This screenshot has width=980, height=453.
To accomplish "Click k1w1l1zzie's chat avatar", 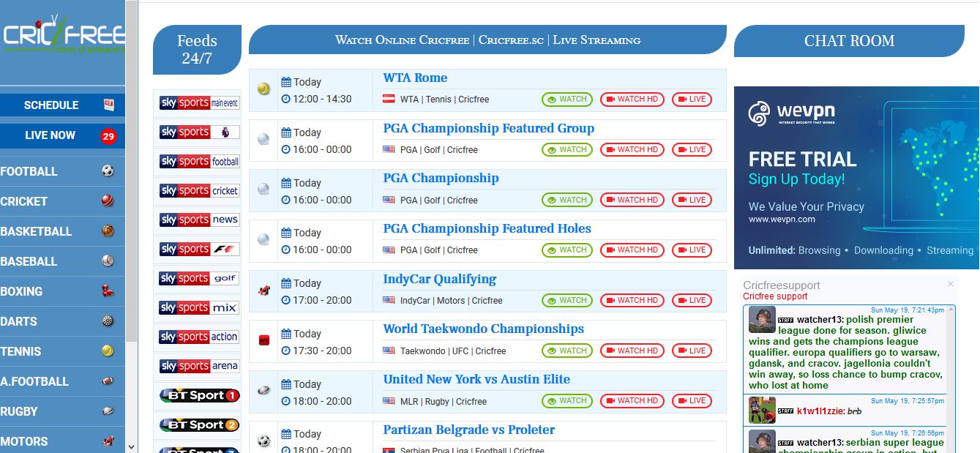I will pos(762,410).
